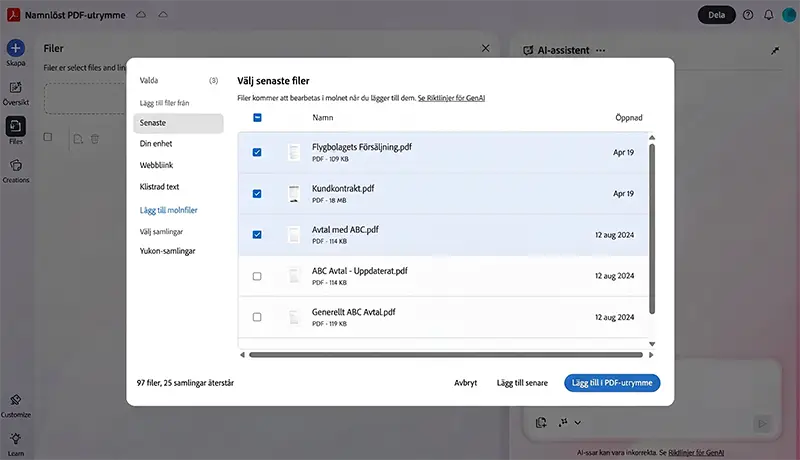The height and width of the screenshot is (460, 800).
Task: Click the AI-assistent panel icon
Action: pos(528,50)
